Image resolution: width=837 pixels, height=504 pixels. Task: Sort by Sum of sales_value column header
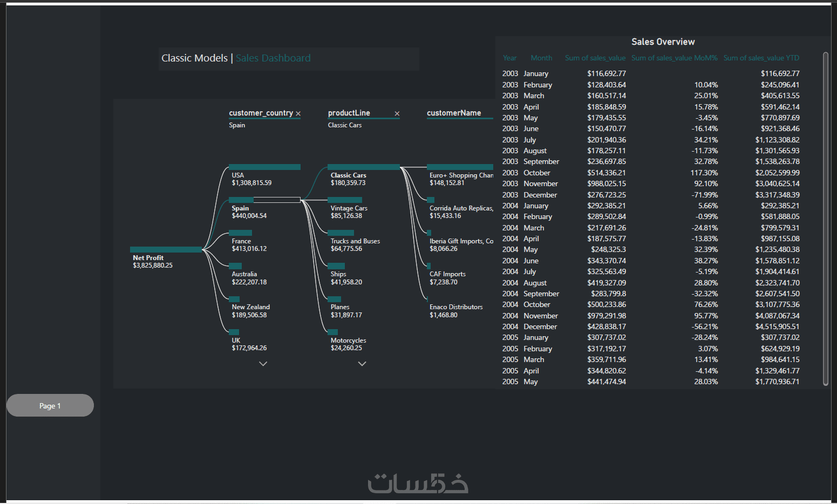click(595, 58)
